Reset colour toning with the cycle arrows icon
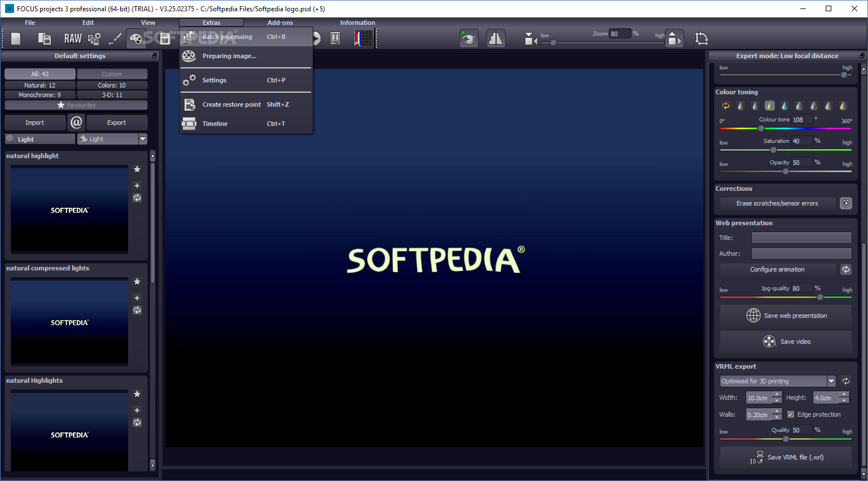 coord(726,106)
